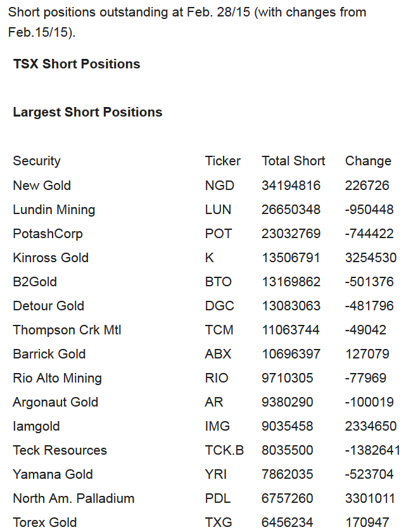Click the PotashCorp row name
Viewport: 406px width, 532px height.
click(x=48, y=234)
